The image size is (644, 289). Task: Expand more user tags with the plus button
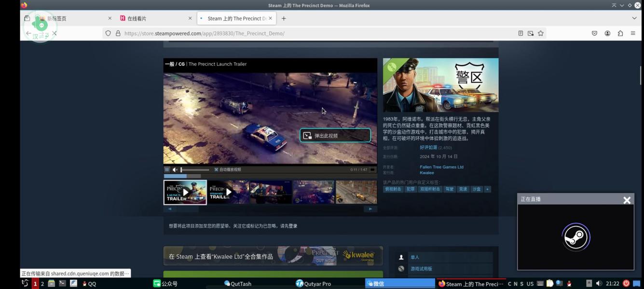pyautogui.click(x=487, y=189)
